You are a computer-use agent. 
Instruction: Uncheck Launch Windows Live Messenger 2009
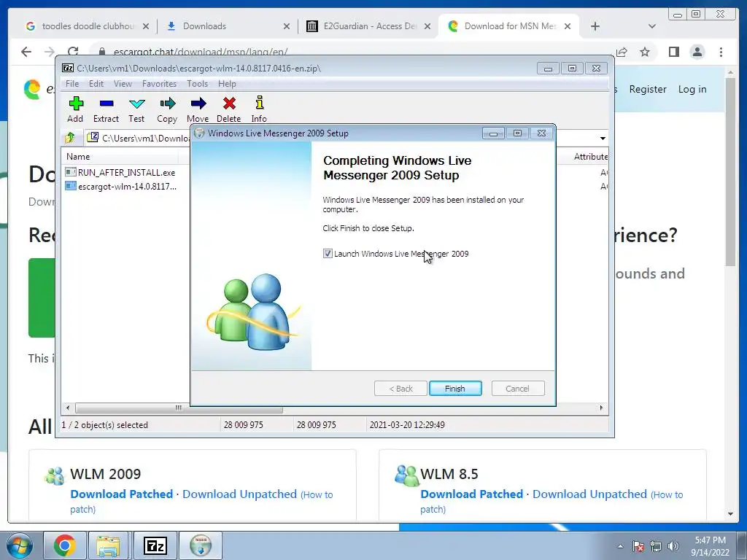[328, 254]
